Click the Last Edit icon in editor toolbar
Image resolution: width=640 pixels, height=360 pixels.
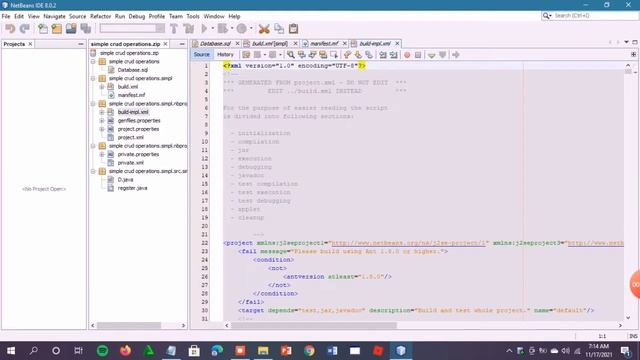(x=246, y=55)
